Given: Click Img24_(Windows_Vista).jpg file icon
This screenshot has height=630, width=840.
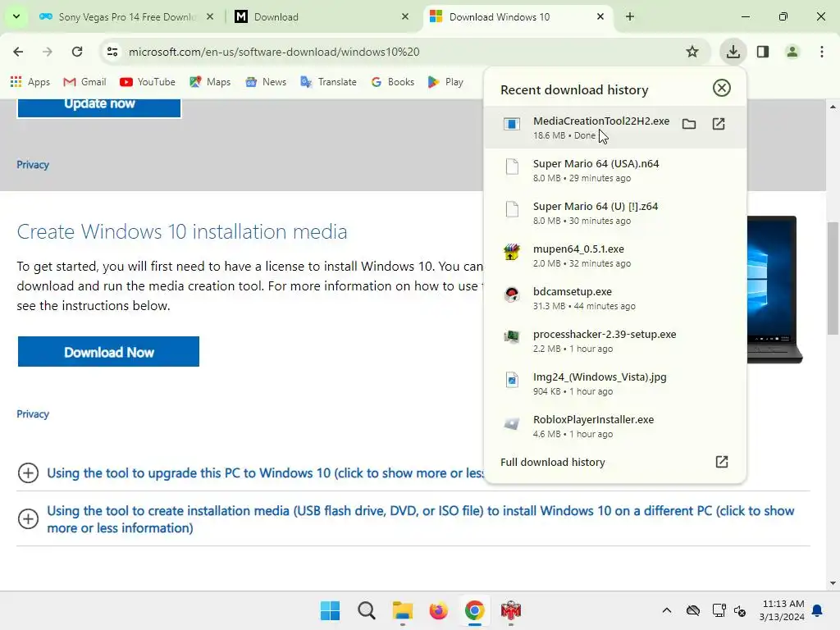Looking at the screenshot, I should pos(512,380).
